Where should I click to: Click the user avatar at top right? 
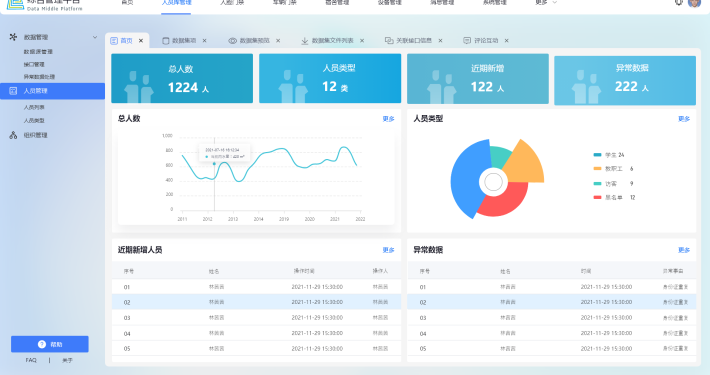pyautogui.click(x=695, y=2)
